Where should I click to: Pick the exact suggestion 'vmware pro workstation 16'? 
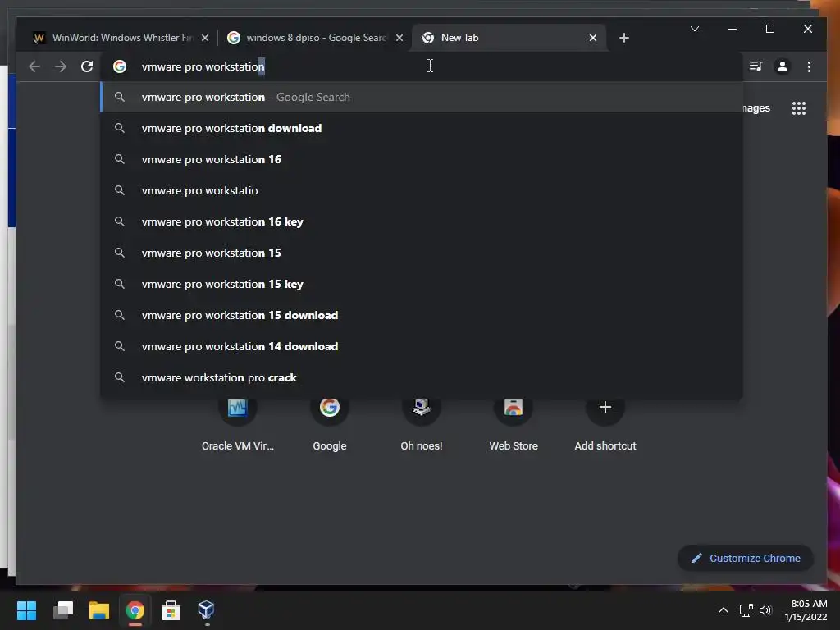tap(421, 159)
